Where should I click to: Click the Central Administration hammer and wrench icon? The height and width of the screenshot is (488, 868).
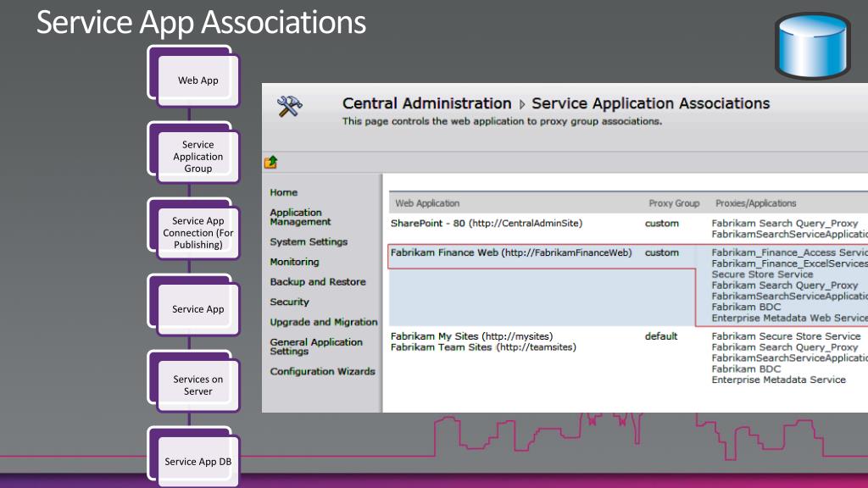pos(290,106)
